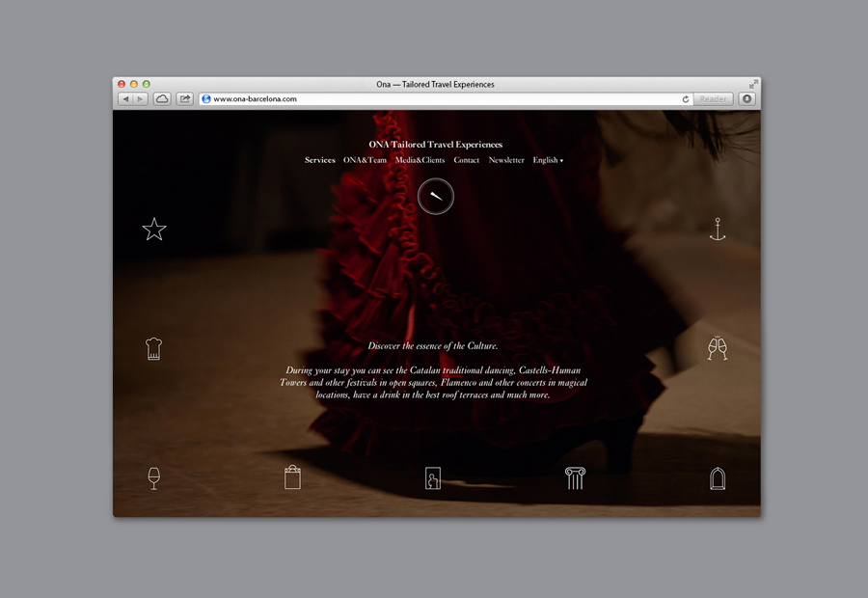Open the classical column icon
This screenshot has width=868, height=598.
pyautogui.click(x=575, y=478)
